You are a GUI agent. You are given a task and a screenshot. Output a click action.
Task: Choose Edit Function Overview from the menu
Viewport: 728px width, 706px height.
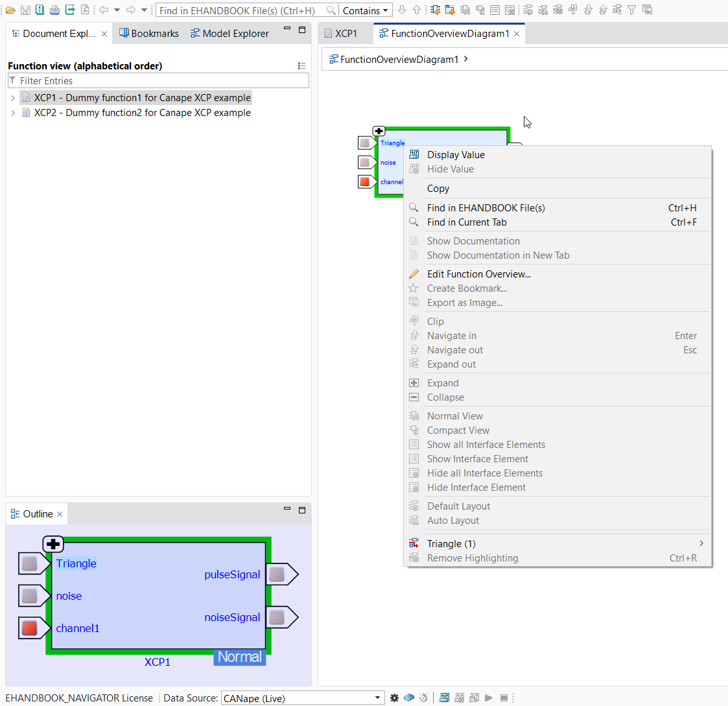(478, 274)
